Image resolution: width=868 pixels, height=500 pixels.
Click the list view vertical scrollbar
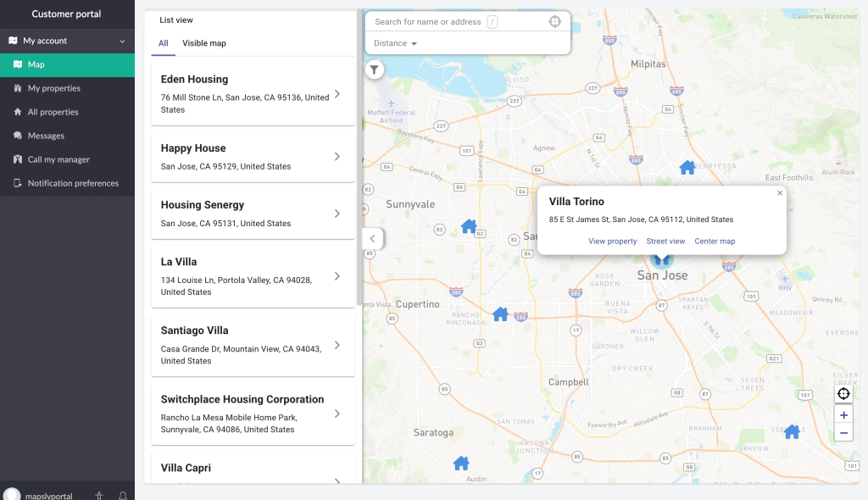(x=359, y=169)
